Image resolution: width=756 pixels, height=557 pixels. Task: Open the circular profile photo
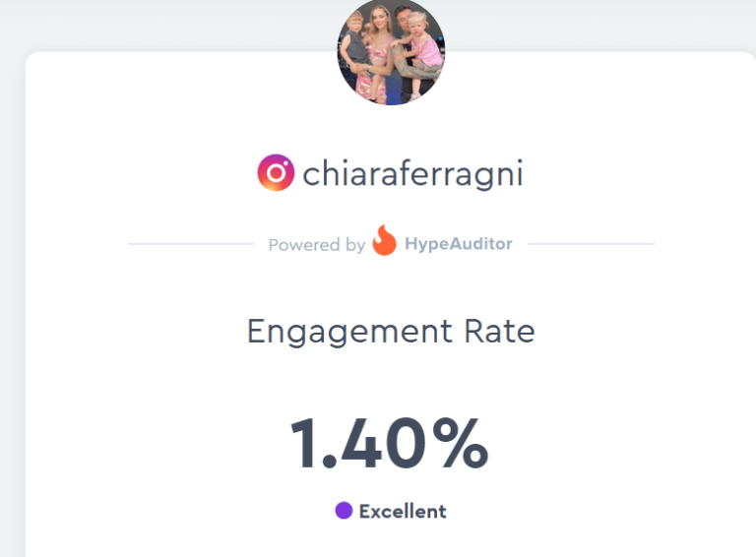[x=391, y=51]
